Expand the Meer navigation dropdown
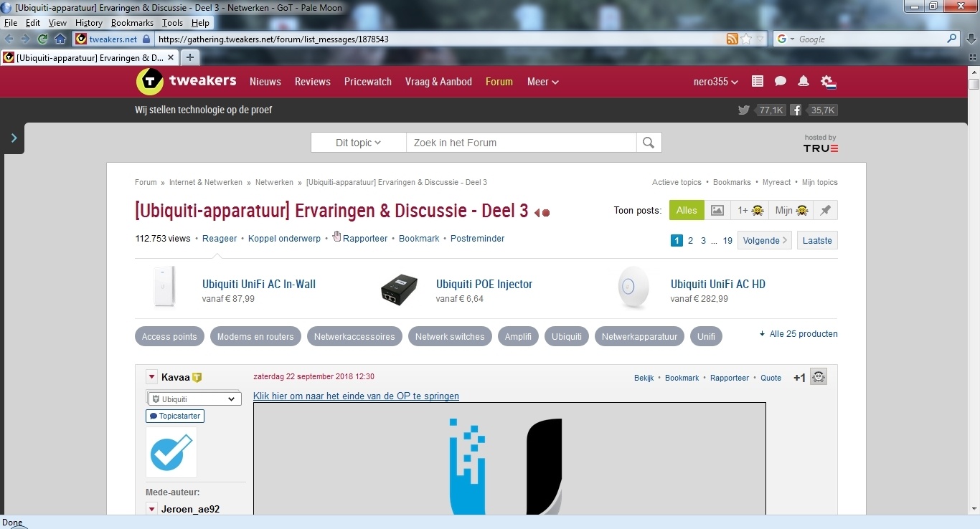 (542, 82)
